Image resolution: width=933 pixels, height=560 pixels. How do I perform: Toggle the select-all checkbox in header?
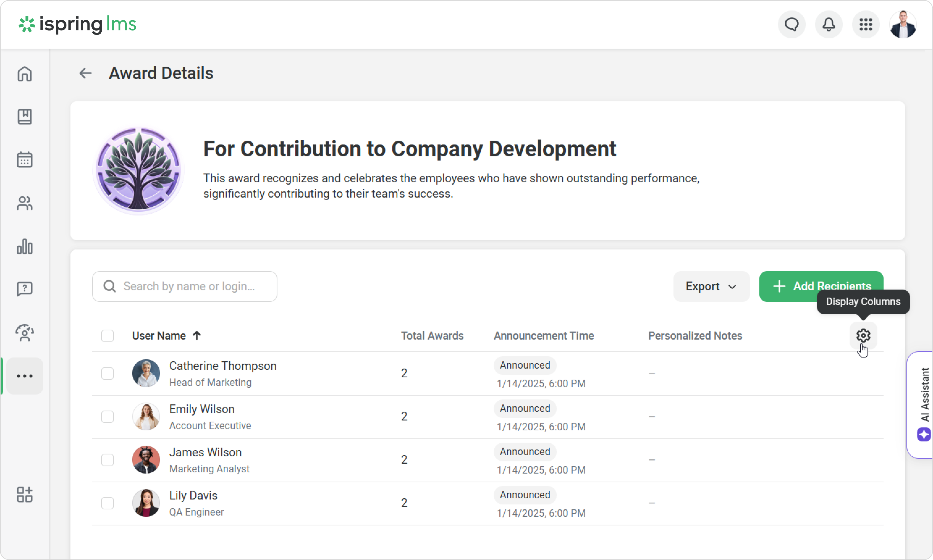click(108, 336)
